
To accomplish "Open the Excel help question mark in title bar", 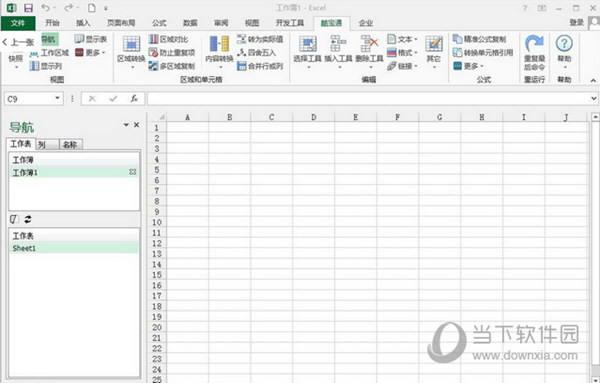I will 525,8.
